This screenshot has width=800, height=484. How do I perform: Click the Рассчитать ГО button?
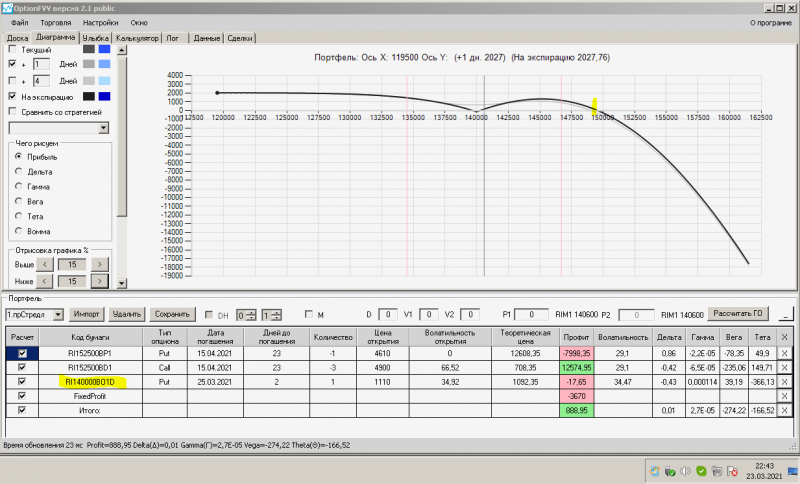(x=738, y=314)
